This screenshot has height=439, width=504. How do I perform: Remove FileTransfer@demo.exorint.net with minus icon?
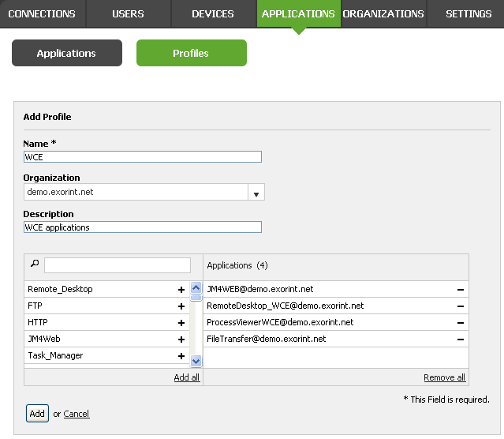click(460, 340)
